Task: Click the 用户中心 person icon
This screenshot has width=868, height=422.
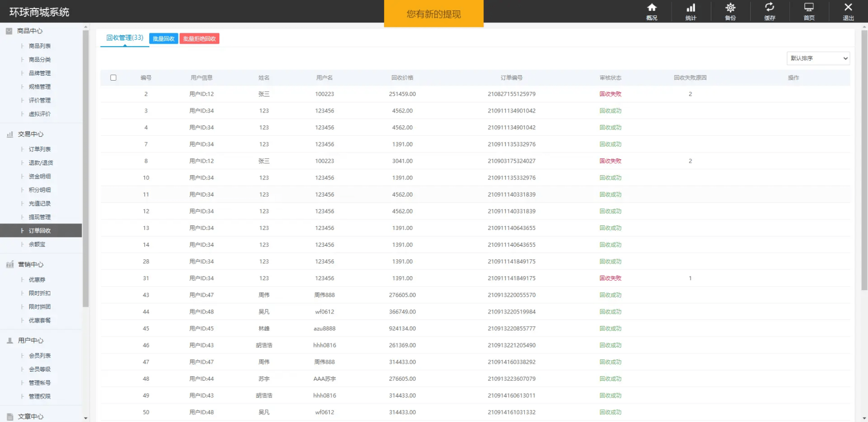Action: (x=9, y=340)
